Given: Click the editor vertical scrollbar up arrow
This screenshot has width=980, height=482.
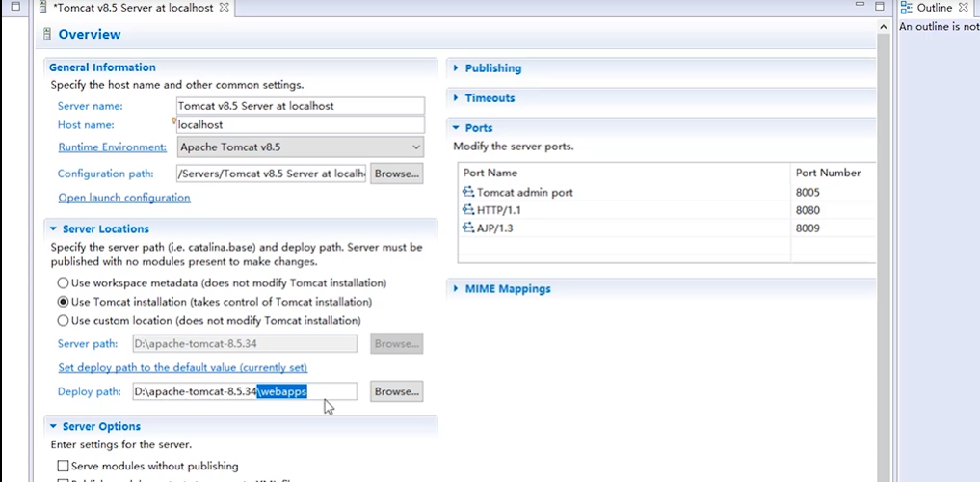Looking at the screenshot, I should [x=883, y=28].
